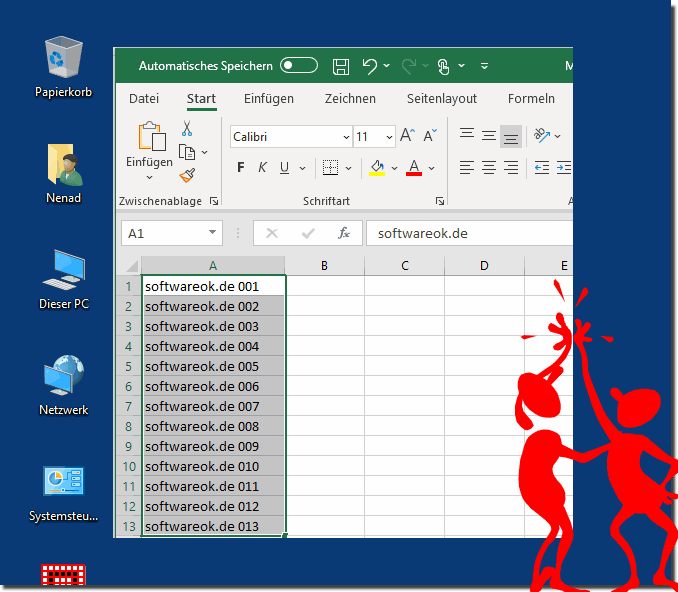Image resolution: width=678 pixels, height=592 pixels.
Task: Select column B header
Action: point(324,266)
